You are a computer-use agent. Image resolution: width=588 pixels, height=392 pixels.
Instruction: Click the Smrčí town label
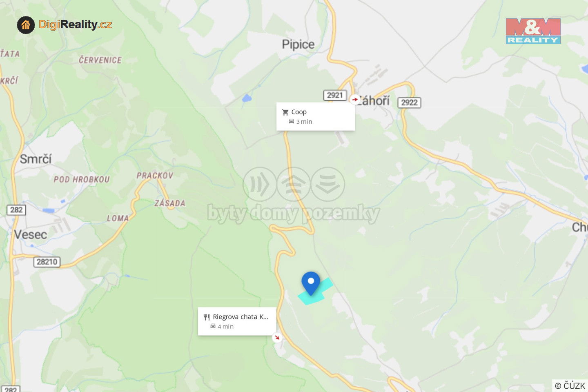coord(36,158)
